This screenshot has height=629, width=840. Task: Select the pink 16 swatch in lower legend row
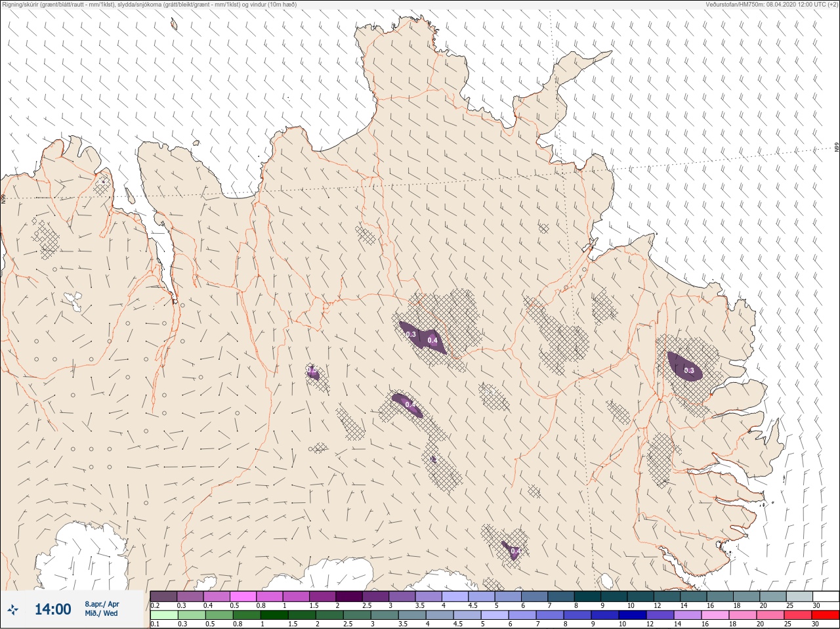(715, 616)
